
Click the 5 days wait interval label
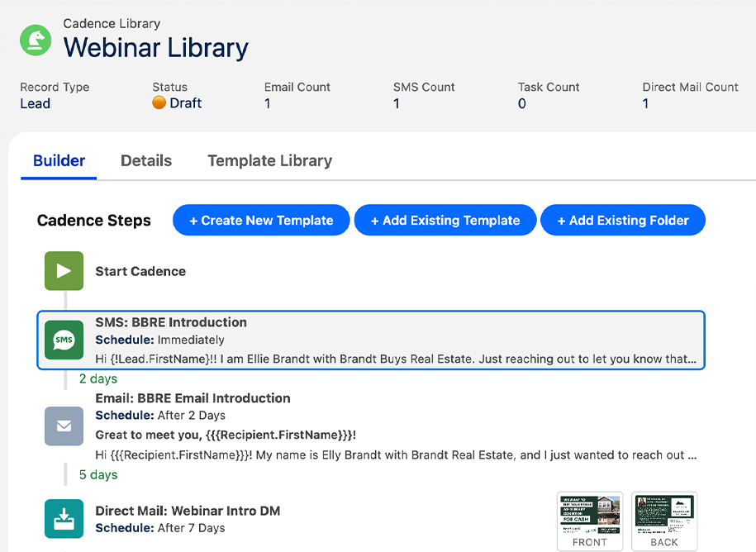click(x=98, y=474)
